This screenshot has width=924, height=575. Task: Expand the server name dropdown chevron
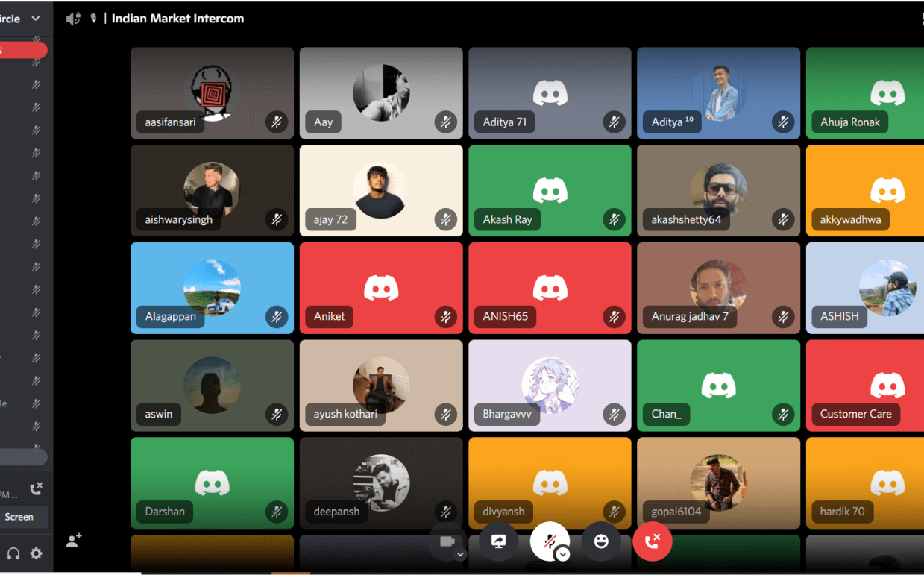point(36,19)
